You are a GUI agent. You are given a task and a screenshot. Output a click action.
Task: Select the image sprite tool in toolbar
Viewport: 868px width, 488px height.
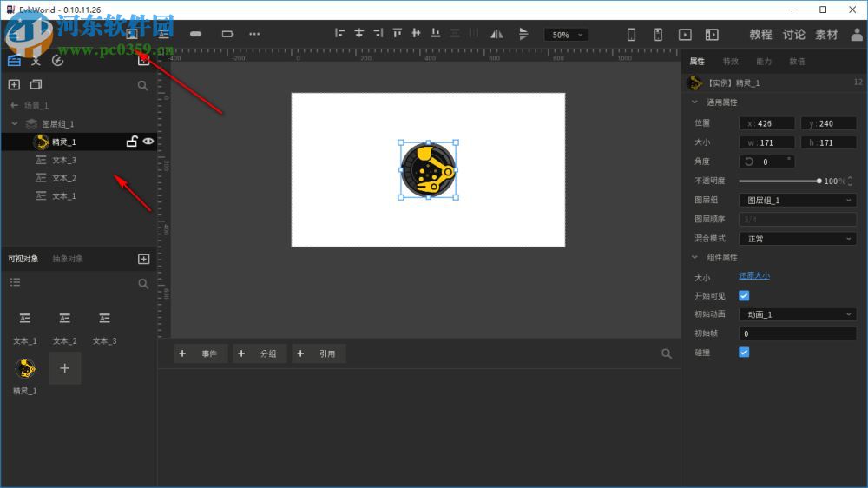[x=132, y=34]
